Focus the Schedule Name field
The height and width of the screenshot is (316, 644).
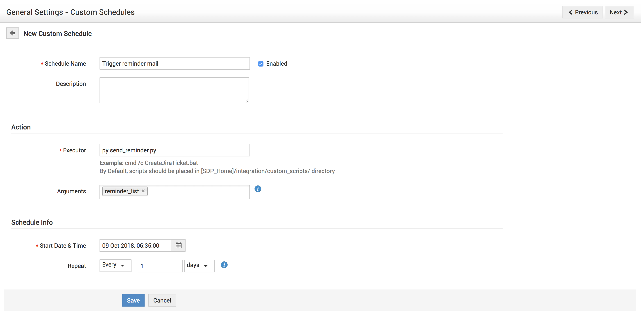click(174, 63)
